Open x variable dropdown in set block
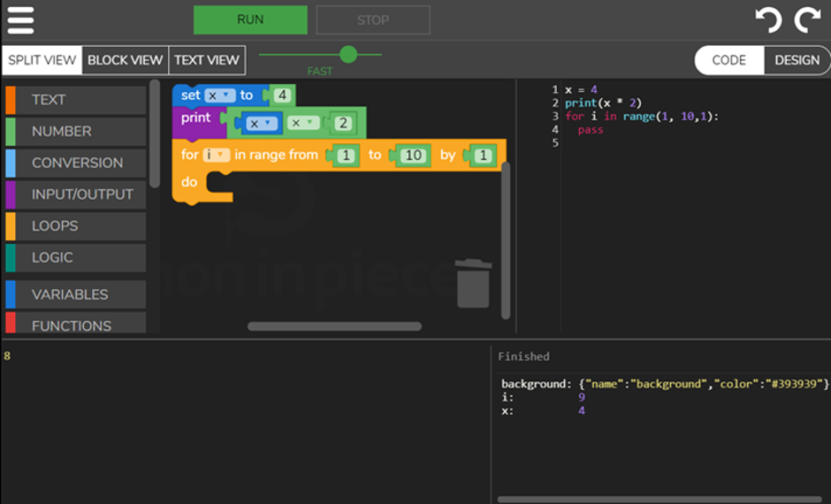 tap(218, 95)
